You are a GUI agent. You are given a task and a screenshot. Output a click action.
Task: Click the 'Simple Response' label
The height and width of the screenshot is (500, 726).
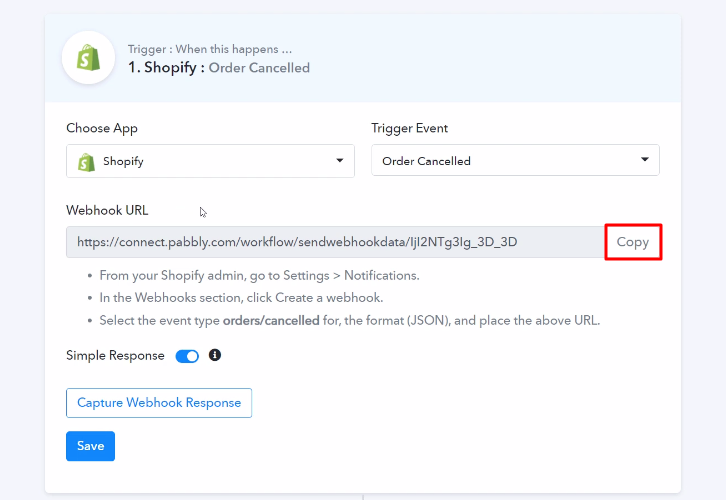click(x=115, y=356)
